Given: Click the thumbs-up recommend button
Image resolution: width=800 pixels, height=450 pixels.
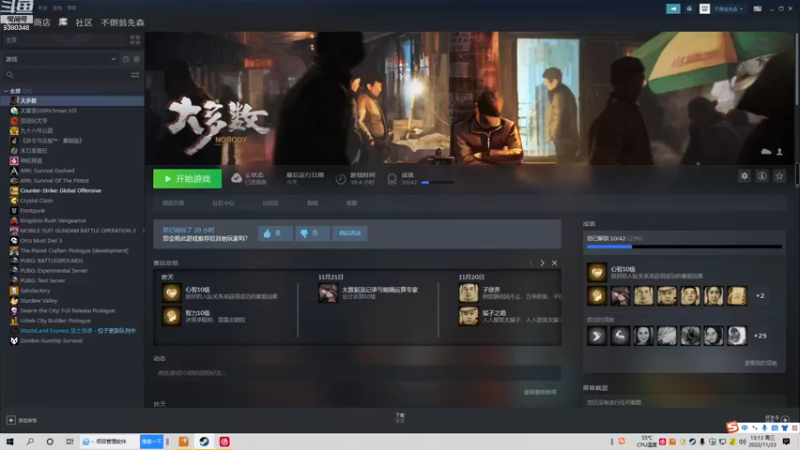Looking at the screenshot, I should tap(275, 233).
